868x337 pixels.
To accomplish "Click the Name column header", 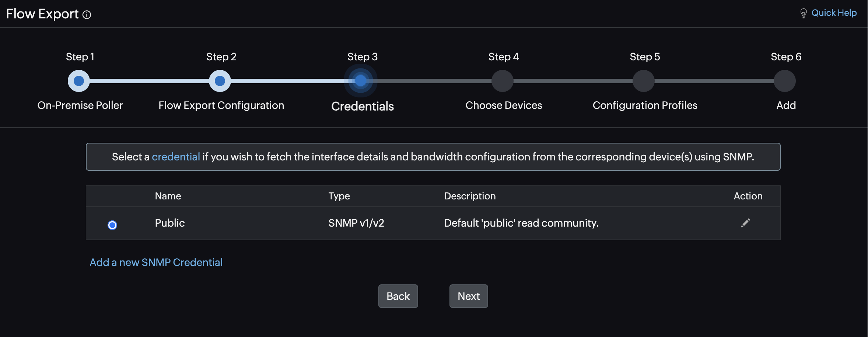I will coord(168,196).
